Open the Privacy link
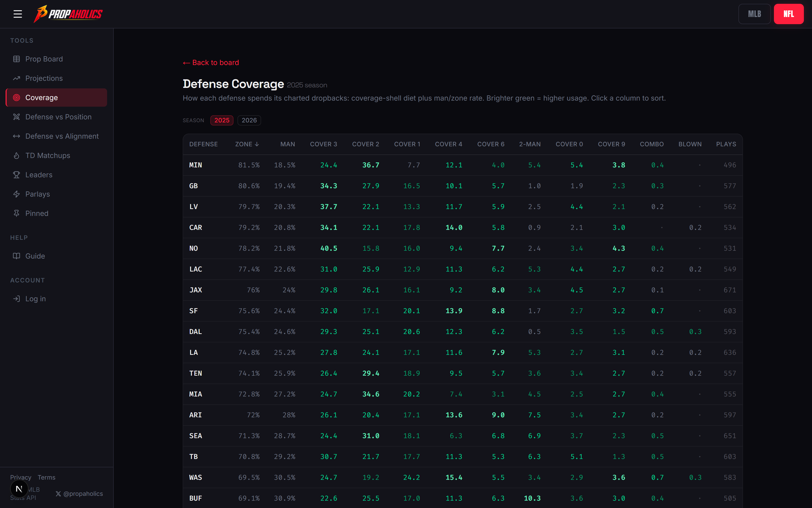812x508 pixels. (x=21, y=478)
